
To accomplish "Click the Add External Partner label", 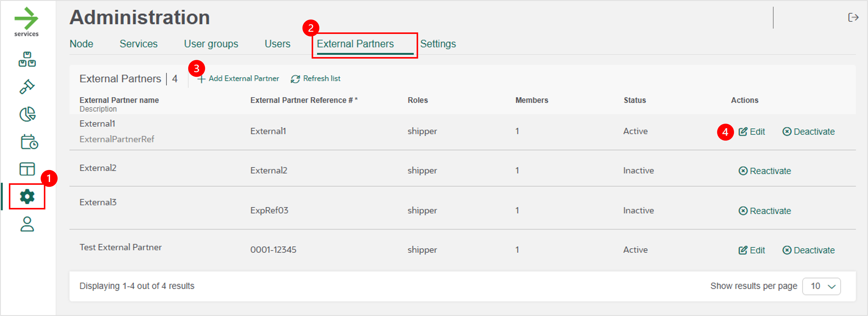I will click(x=244, y=79).
